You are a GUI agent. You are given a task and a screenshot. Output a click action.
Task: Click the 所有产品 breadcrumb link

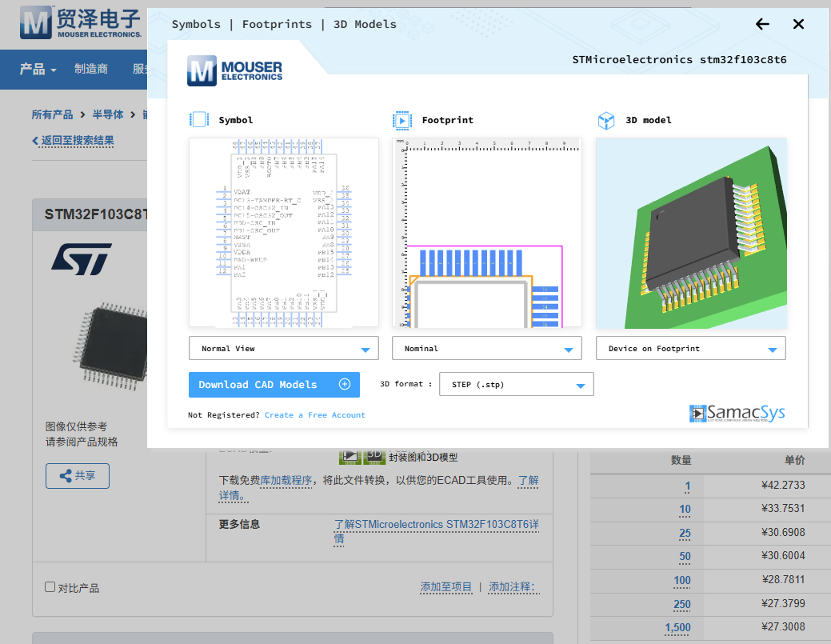pos(52,114)
